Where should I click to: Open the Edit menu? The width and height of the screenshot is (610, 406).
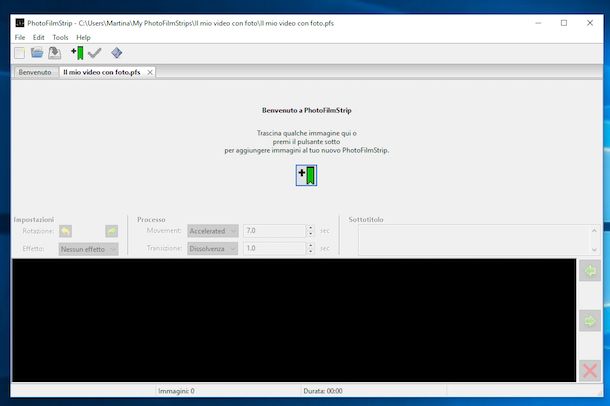tap(39, 37)
